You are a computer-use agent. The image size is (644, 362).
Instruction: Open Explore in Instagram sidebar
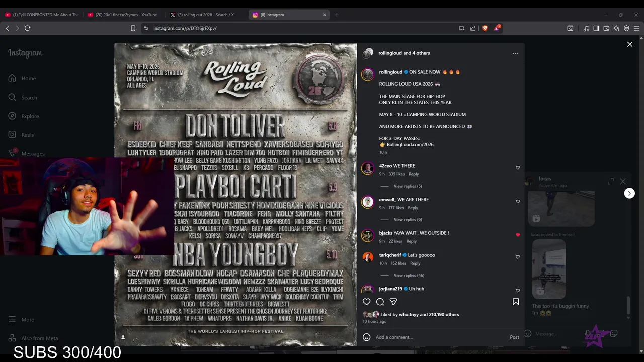click(x=24, y=116)
